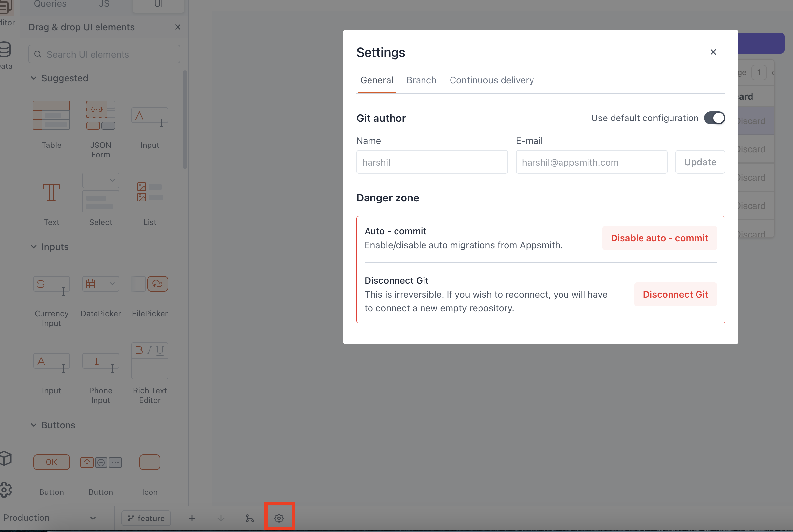793x532 pixels.
Task: Open the Continuous delivery tab
Action: click(491, 80)
